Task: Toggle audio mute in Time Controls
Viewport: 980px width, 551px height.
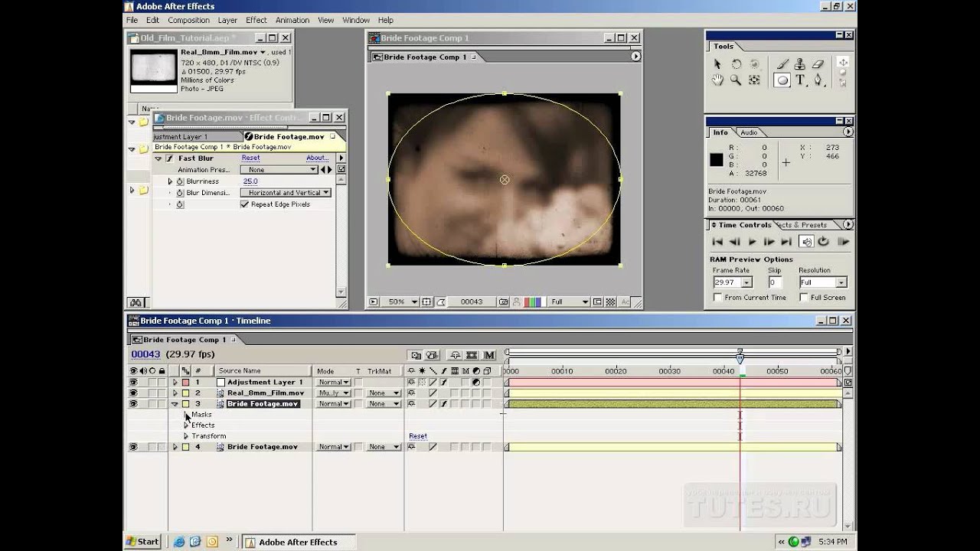Action: pyautogui.click(x=806, y=241)
